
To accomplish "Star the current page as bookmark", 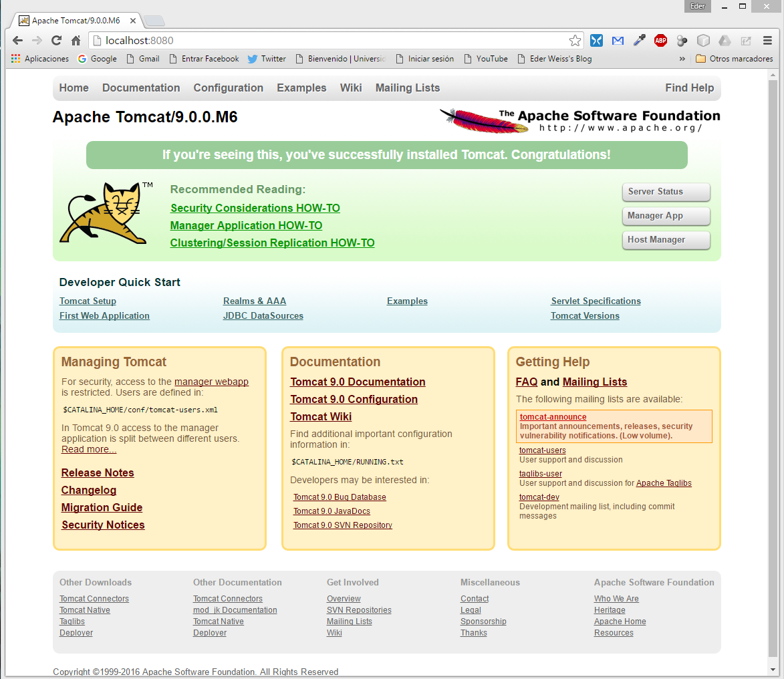I will [575, 40].
